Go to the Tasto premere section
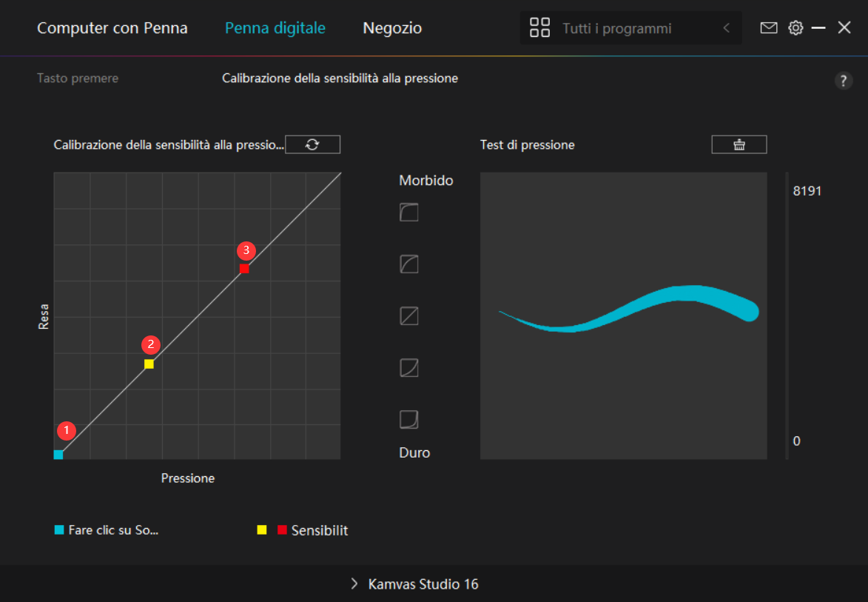This screenshot has height=602, width=868. point(78,78)
